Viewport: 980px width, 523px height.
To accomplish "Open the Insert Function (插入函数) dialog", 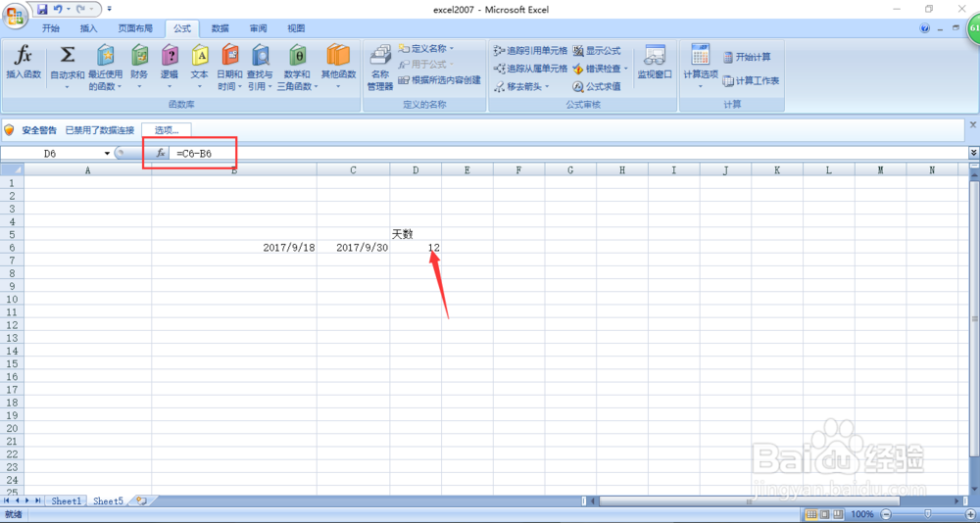I will [24, 63].
